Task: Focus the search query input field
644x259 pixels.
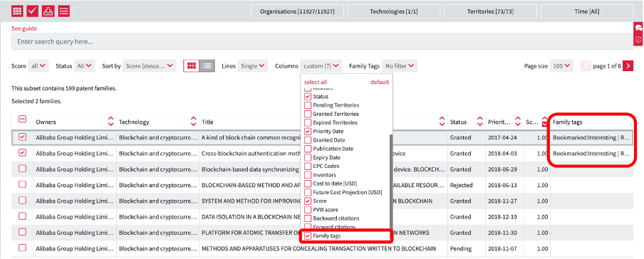Action: (322, 41)
